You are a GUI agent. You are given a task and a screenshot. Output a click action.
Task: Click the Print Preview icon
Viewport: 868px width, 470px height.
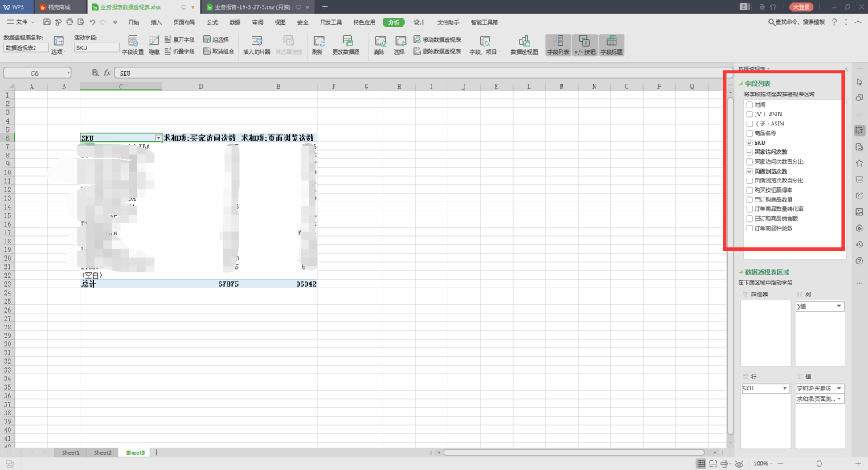point(81,22)
